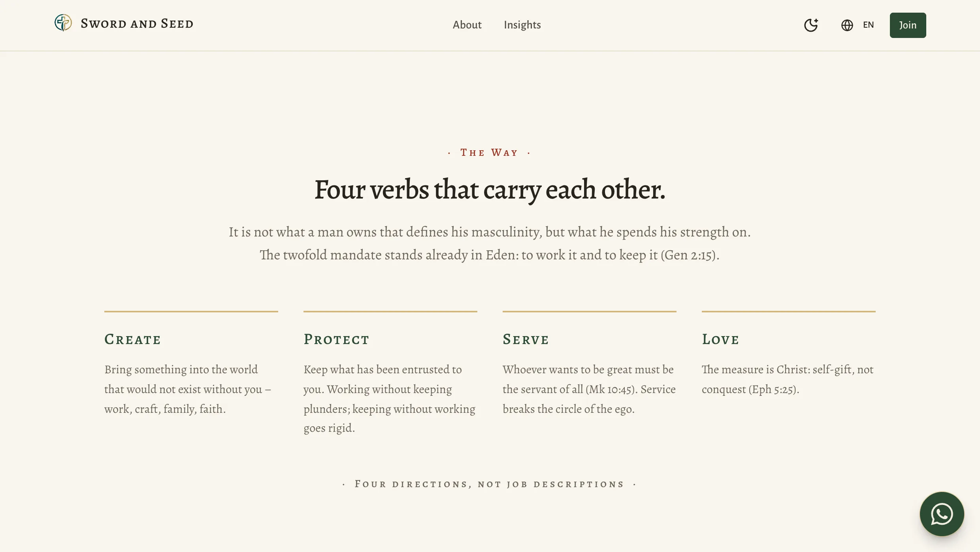The height and width of the screenshot is (552, 980).
Task: Select the Create heading
Action: click(132, 339)
